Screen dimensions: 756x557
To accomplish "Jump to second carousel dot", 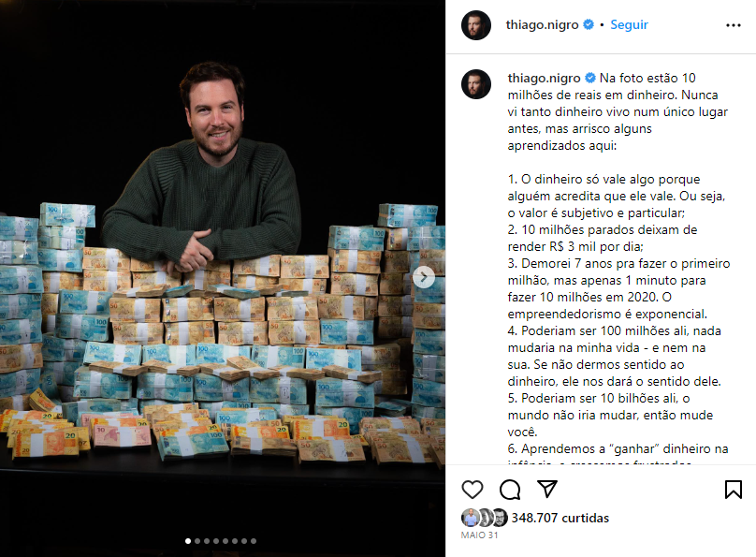I will click(x=197, y=541).
